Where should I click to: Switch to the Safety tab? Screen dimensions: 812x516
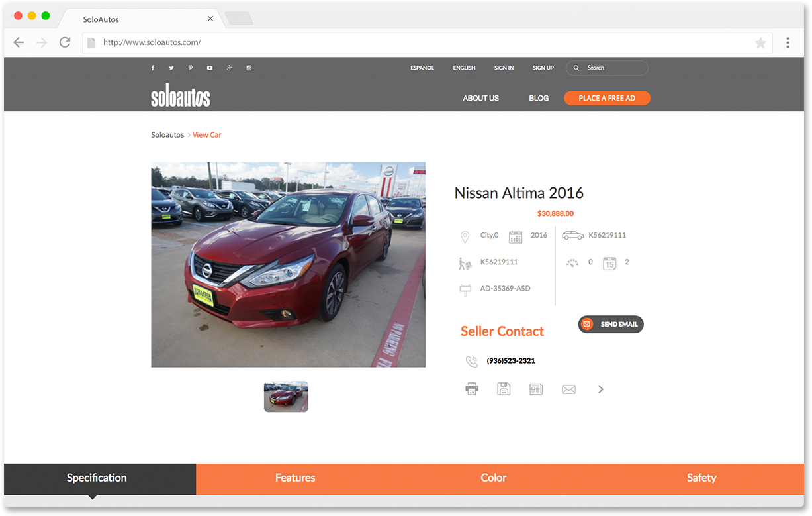(701, 479)
